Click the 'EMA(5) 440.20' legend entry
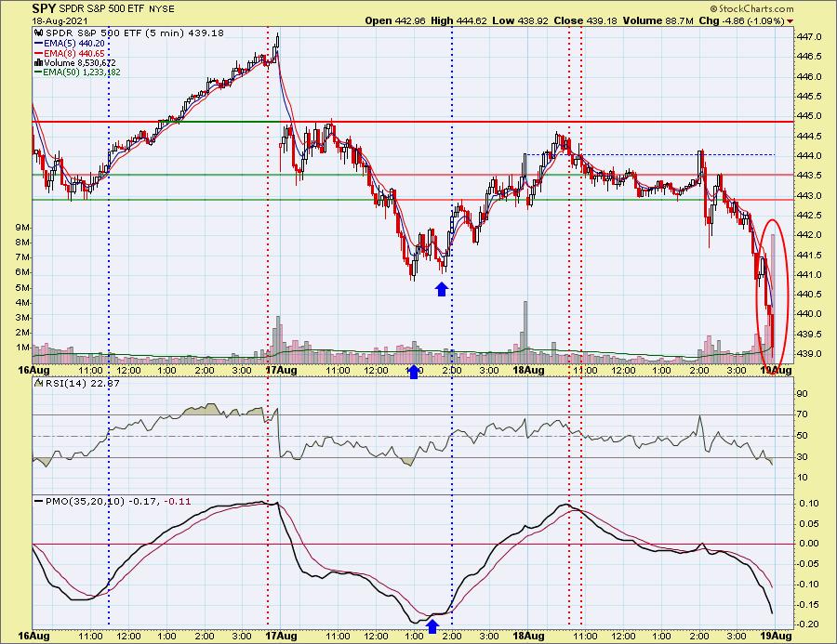The image size is (837, 644). (74, 44)
